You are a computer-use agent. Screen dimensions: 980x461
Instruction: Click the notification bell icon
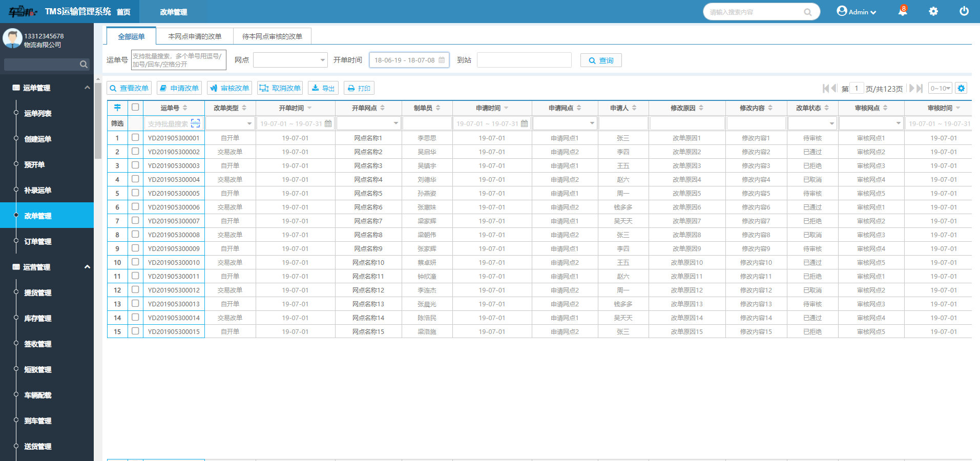pos(902,11)
